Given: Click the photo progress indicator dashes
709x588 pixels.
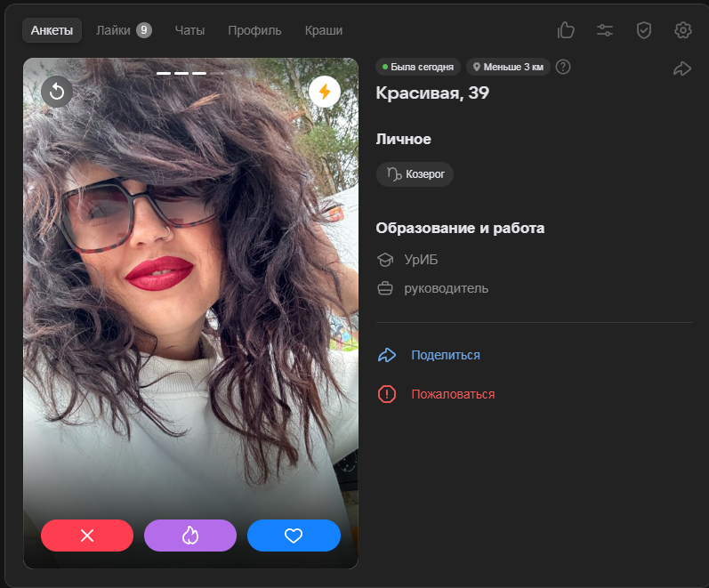Looking at the screenshot, I should coord(189,73).
